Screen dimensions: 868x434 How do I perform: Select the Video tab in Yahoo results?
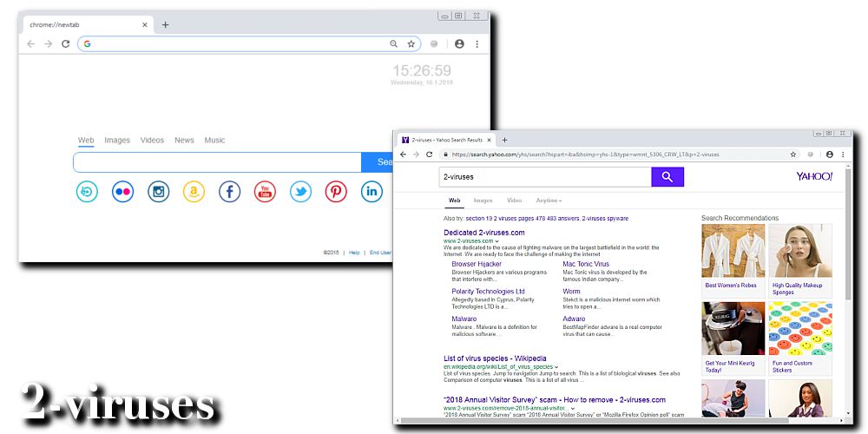pos(514,201)
